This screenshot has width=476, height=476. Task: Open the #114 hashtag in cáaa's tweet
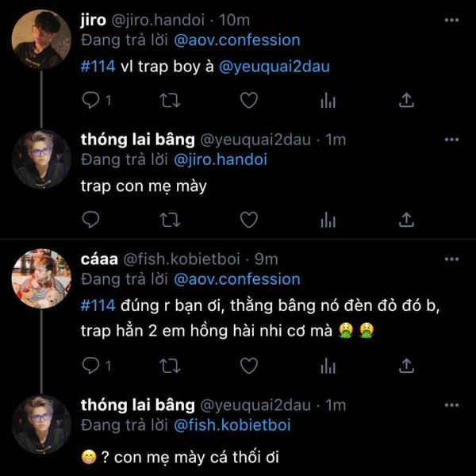coord(98,305)
